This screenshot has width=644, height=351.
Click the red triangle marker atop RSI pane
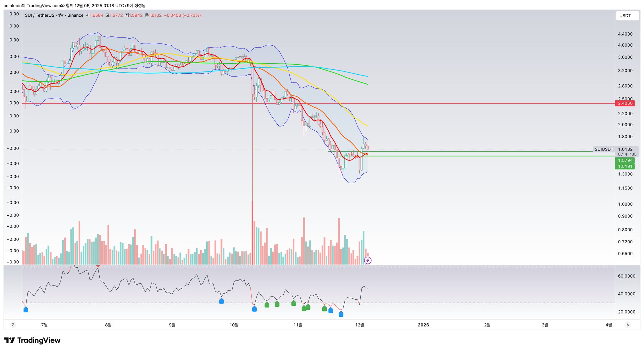pos(98,266)
